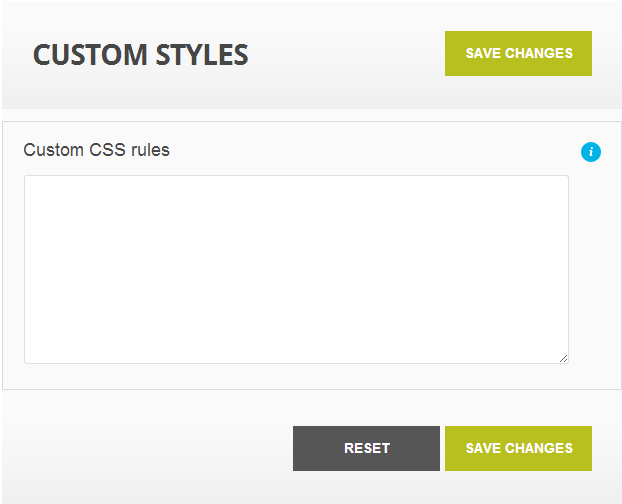Show help for Custom CSS rules
The image size is (622, 504).
click(x=591, y=152)
